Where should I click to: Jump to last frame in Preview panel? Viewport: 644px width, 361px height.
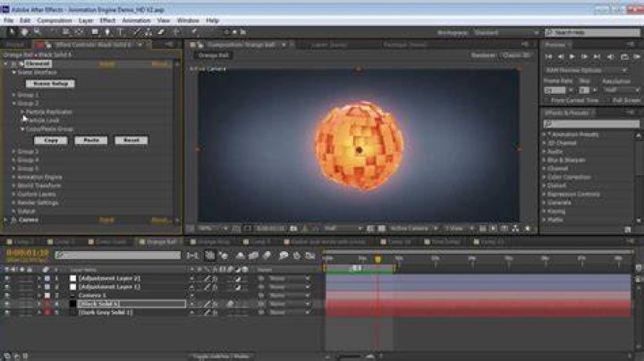click(597, 57)
